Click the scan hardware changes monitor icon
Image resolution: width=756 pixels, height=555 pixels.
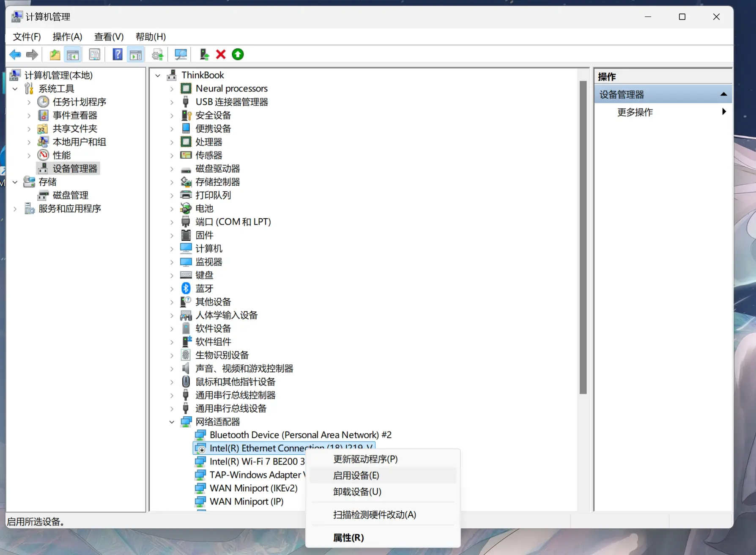[x=181, y=55]
